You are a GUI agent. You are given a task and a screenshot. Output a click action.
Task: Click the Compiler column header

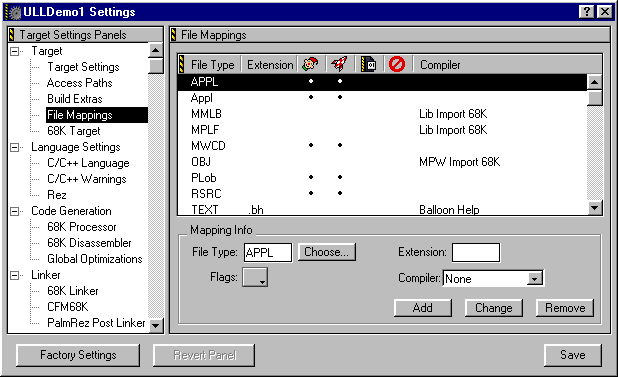tap(440, 65)
